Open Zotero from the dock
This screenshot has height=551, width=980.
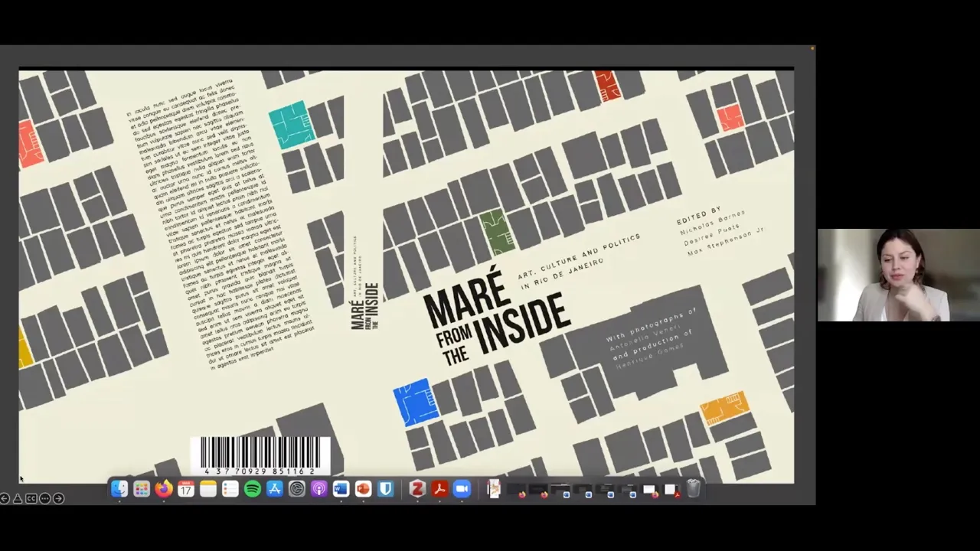(x=417, y=489)
